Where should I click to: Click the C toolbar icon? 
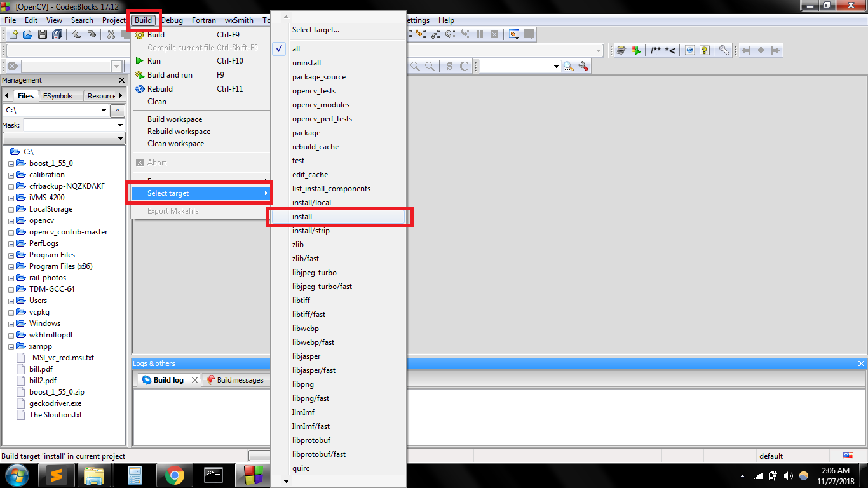tap(464, 66)
